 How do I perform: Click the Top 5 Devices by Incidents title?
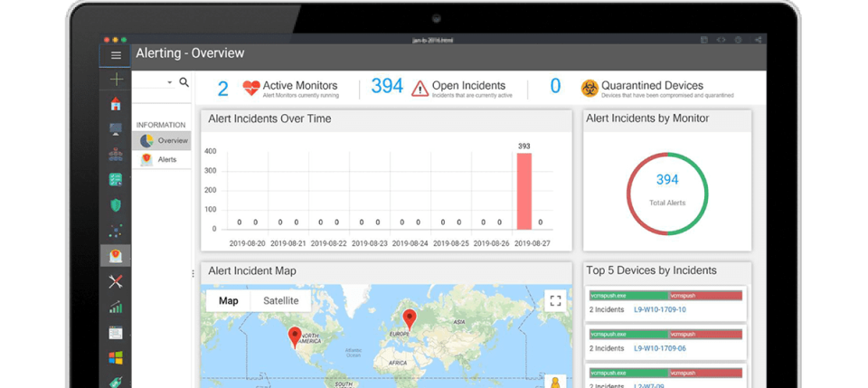[652, 270]
